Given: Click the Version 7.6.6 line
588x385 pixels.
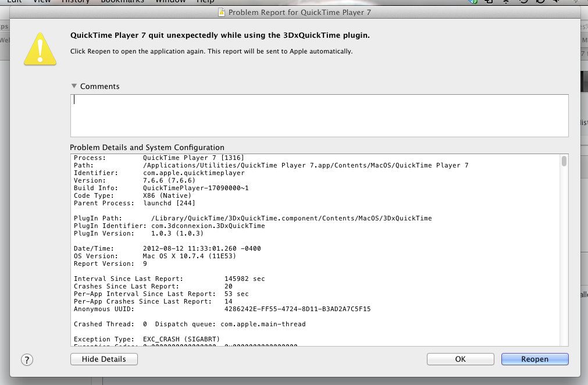Looking at the screenshot, I should coord(134,180).
